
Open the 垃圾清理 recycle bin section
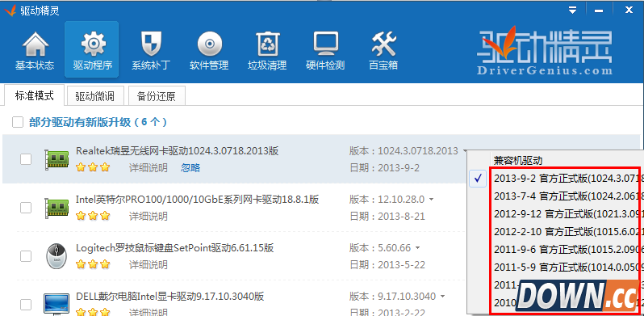click(267, 50)
